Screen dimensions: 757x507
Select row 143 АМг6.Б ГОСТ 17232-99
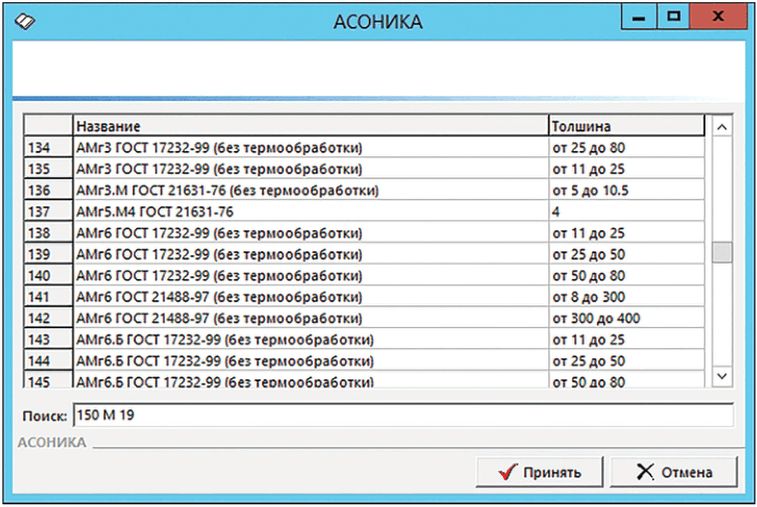tap(310, 339)
